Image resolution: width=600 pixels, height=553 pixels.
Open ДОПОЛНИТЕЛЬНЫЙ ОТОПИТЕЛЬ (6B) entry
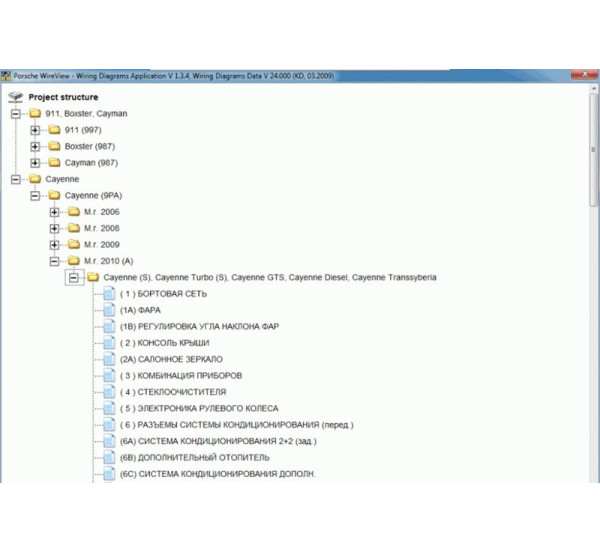coord(195,457)
